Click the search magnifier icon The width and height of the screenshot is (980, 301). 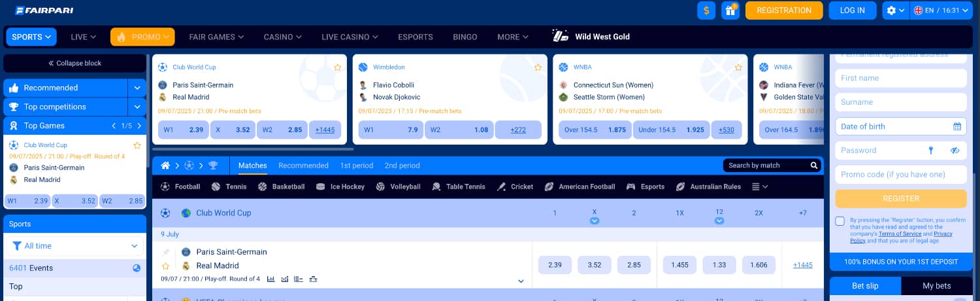point(814,166)
